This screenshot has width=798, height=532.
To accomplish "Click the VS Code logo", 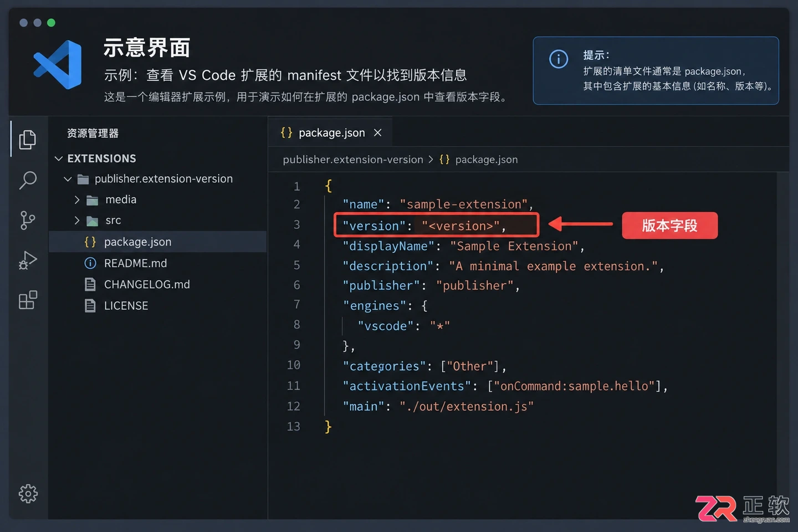I will [x=58, y=64].
